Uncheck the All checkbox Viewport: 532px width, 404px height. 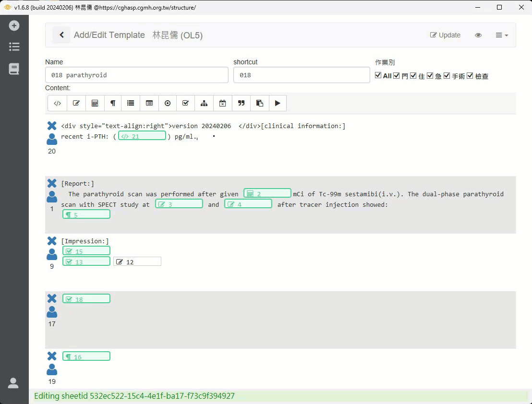point(378,75)
